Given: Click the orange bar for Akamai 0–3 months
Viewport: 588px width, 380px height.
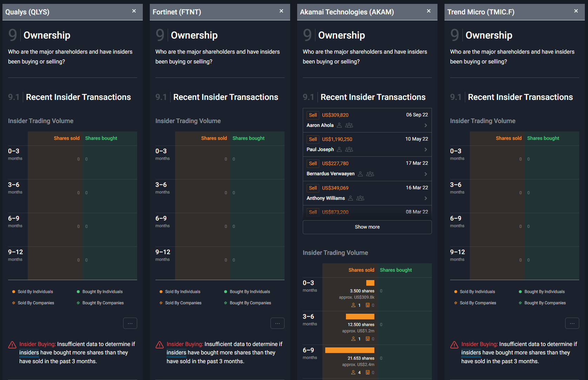Looking at the screenshot, I should pos(370,283).
